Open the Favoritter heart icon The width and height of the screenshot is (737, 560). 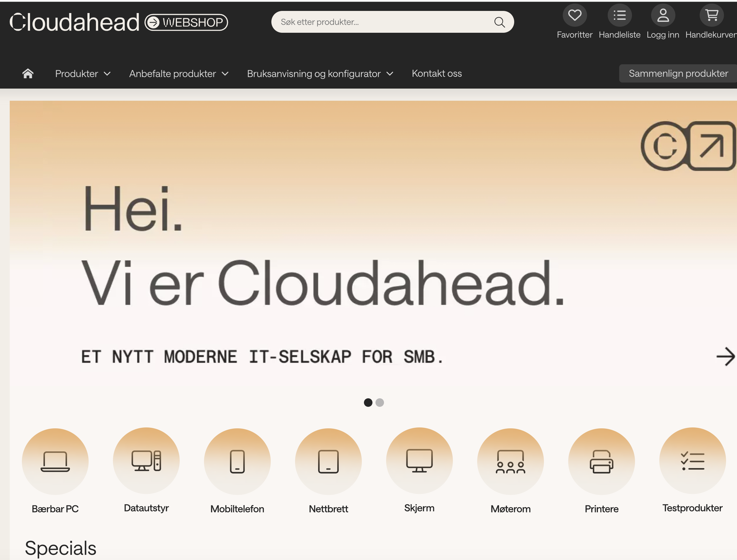[x=574, y=15]
